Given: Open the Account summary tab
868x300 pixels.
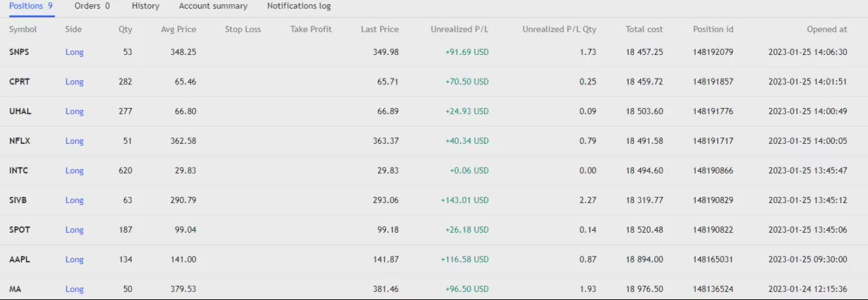Looking at the screenshot, I should point(213,6).
